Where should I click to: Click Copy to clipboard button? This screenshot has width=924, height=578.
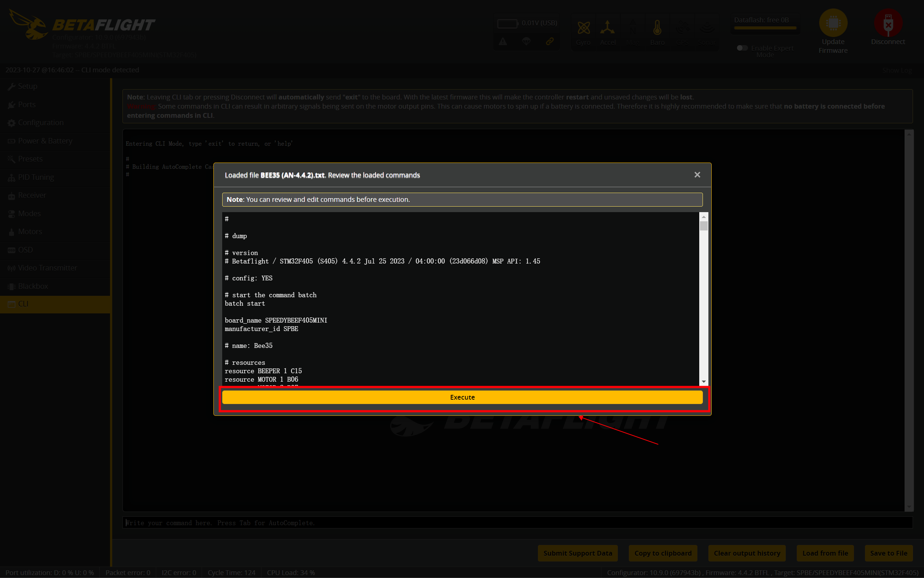tap(663, 553)
